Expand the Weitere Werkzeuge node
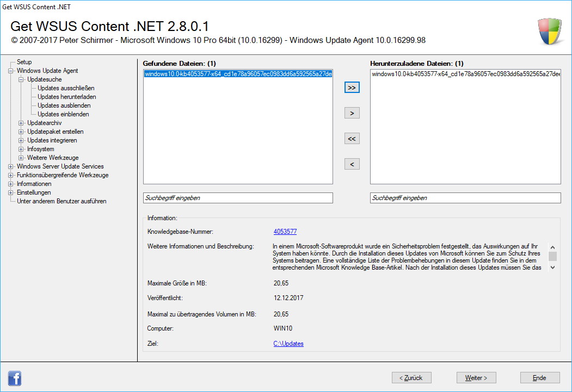 (21, 158)
